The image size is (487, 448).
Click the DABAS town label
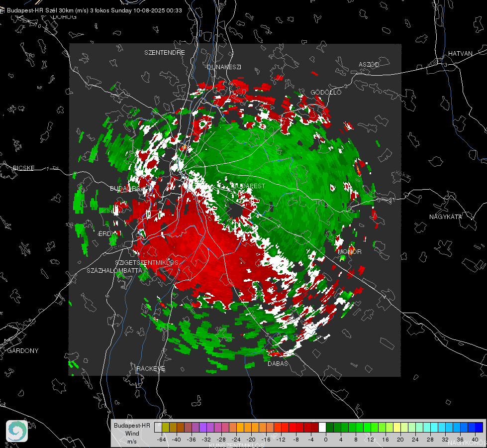278,364
